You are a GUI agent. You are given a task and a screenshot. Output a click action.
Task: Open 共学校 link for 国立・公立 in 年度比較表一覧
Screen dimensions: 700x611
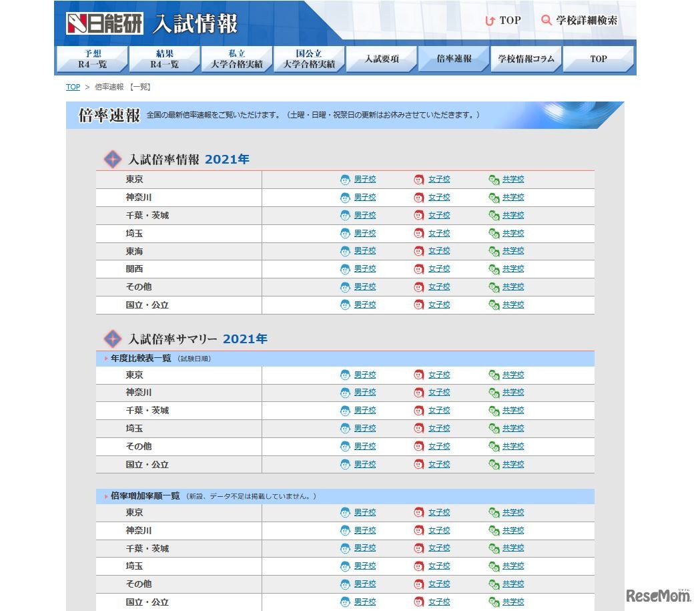(x=513, y=464)
